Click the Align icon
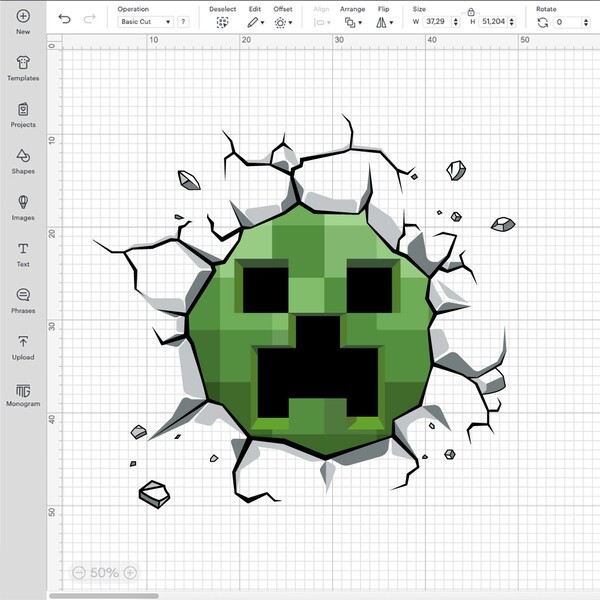 tap(319, 23)
